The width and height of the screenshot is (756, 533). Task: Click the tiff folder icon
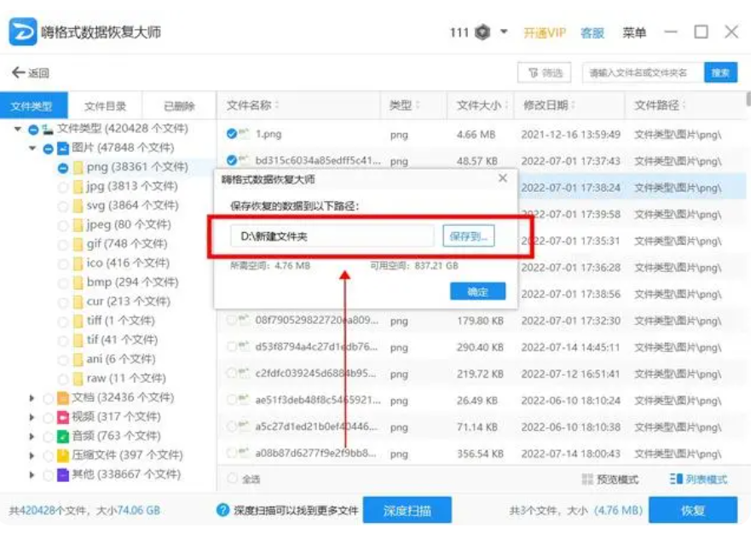tap(78, 322)
